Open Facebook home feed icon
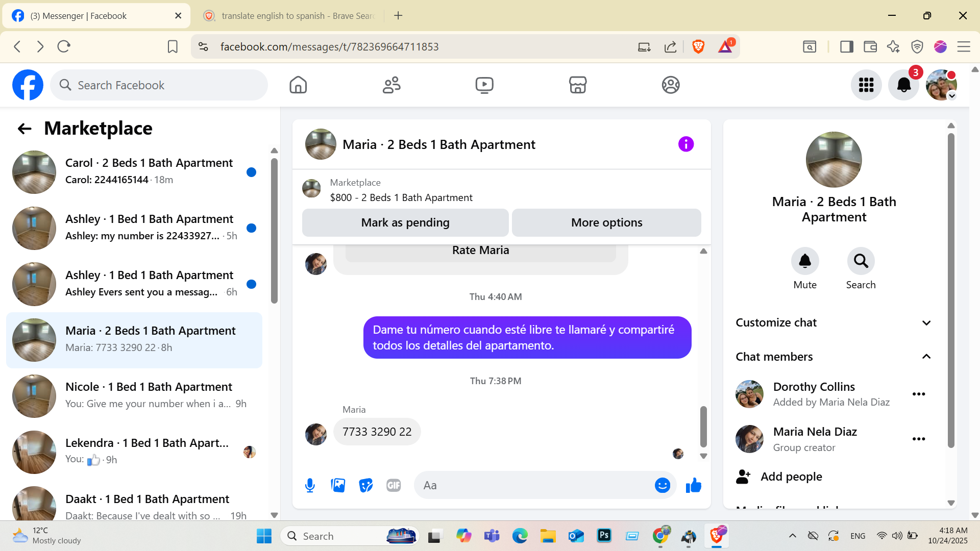The height and width of the screenshot is (551, 980). (x=298, y=85)
